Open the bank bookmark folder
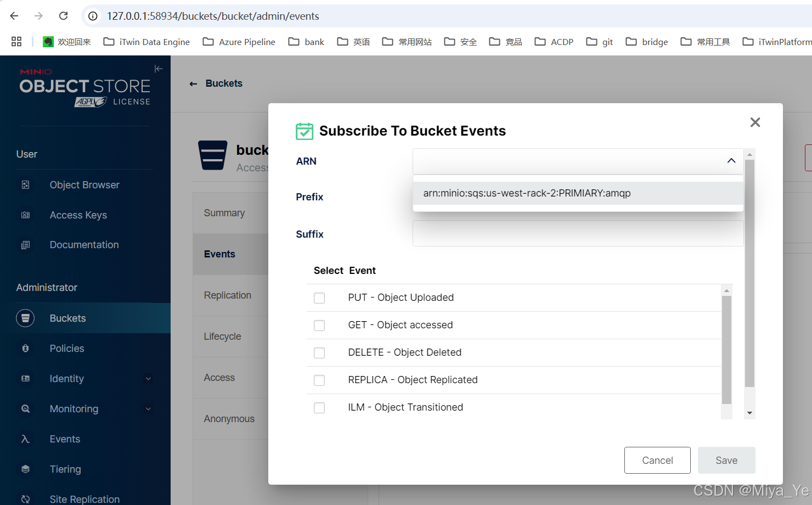The width and height of the screenshot is (812, 505). coord(306,42)
